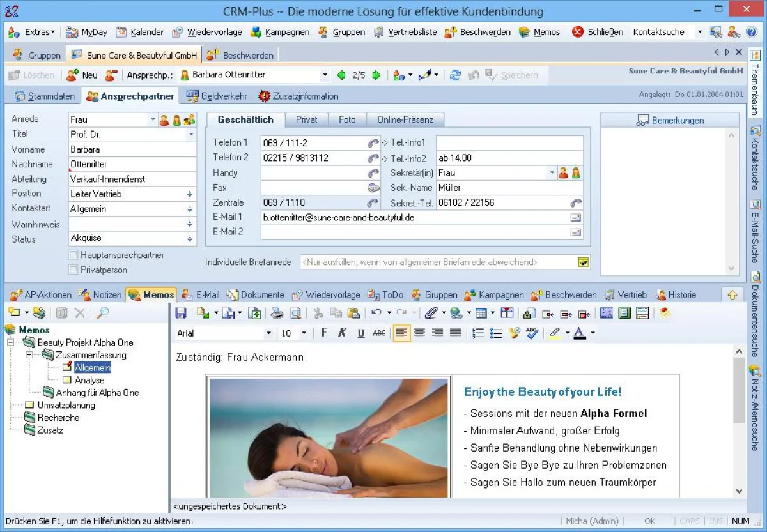
Task: Click the paperclip attachment icon
Action: (x=432, y=313)
